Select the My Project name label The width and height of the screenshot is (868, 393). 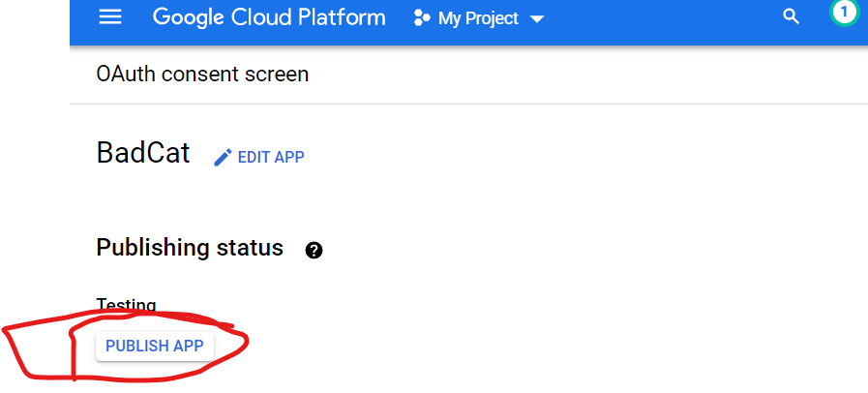click(x=478, y=18)
